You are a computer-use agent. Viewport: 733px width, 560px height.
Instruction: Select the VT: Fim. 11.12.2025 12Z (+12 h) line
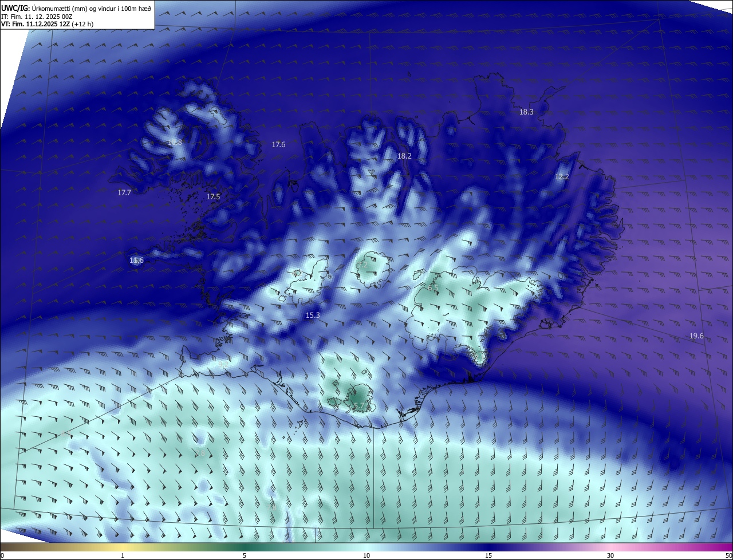(x=47, y=24)
